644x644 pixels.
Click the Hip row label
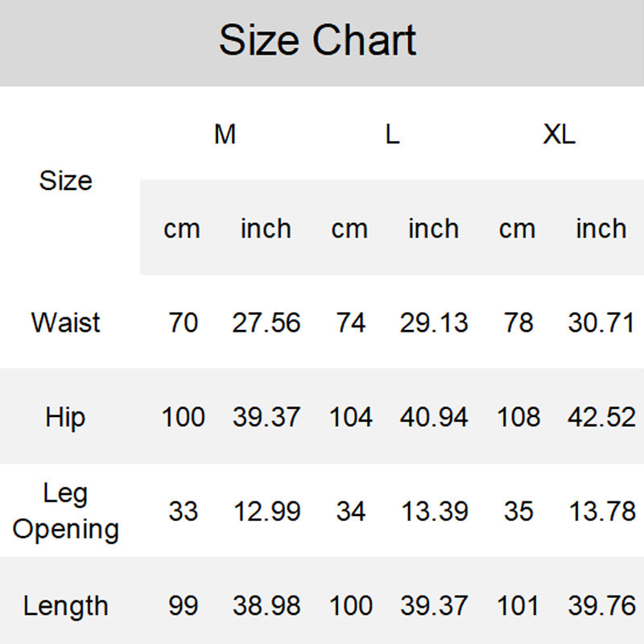66,417
